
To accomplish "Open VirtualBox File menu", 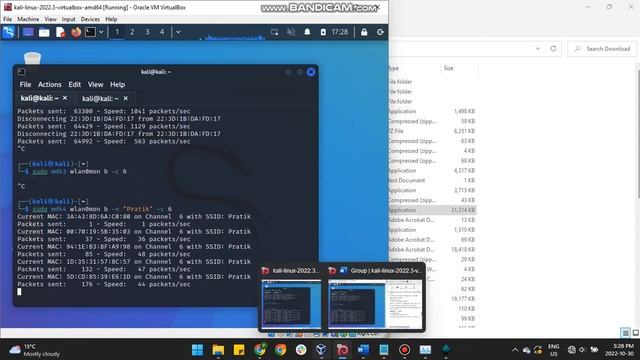I will (x=7, y=19).
